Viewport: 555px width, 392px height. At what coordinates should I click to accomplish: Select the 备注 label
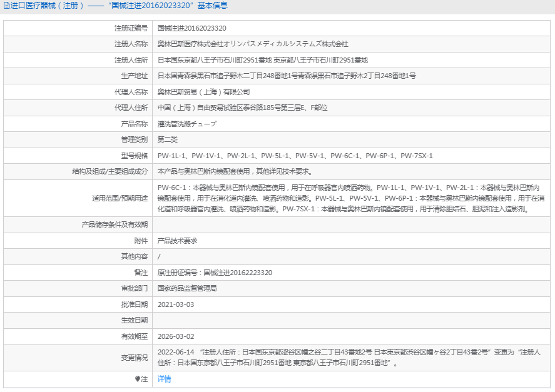[x=141, y=273]
